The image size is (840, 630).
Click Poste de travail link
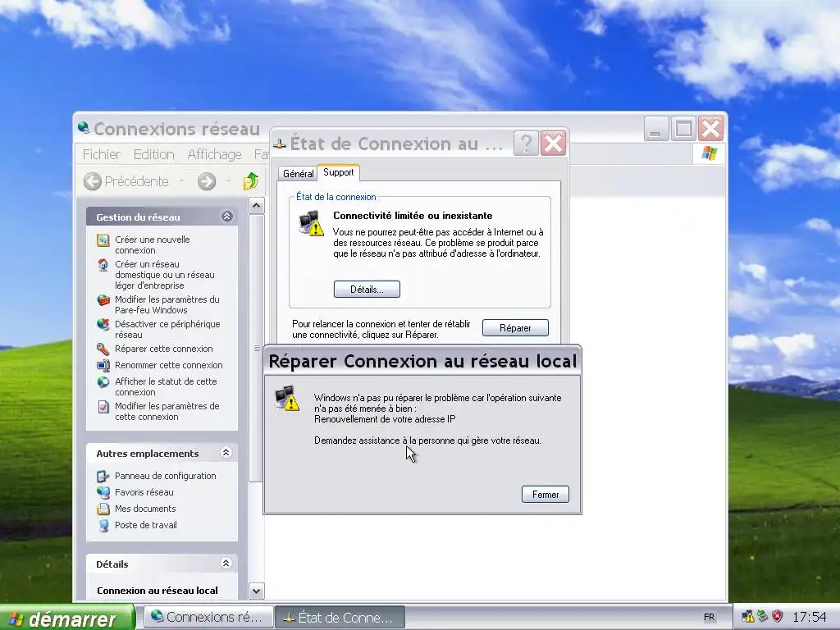(x=146, y=525)
